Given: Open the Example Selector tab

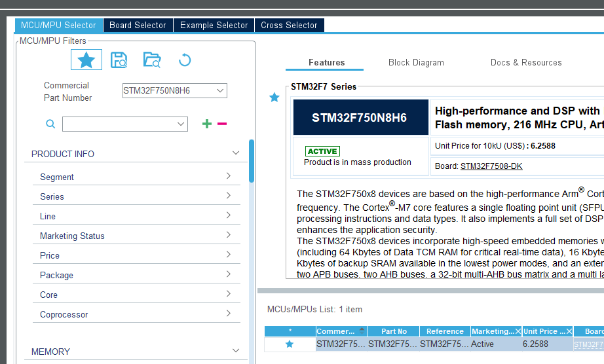Looking at the screenshot, I should click(214, 25).
